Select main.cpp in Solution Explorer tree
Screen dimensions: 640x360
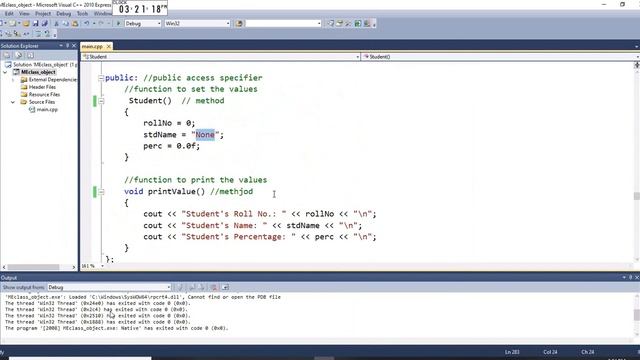coord(47,109)
